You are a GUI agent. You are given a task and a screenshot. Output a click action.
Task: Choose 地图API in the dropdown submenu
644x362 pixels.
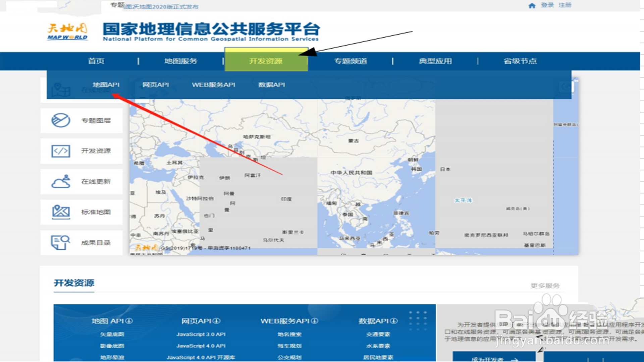pos(106,85)
